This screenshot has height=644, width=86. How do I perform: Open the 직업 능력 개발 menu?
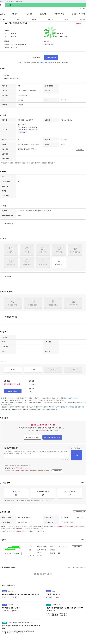[x=59, y=14]
